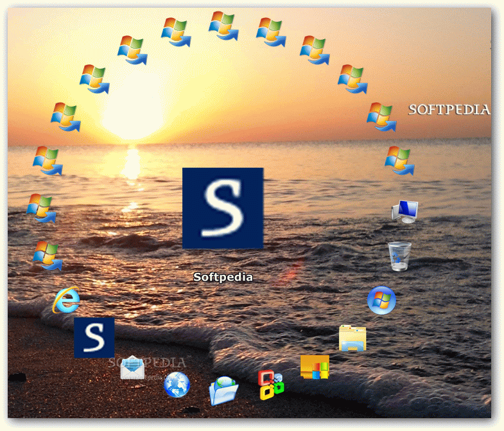Click the blue globe icon
Screen dimensions: 504x431
click(177, 385)
